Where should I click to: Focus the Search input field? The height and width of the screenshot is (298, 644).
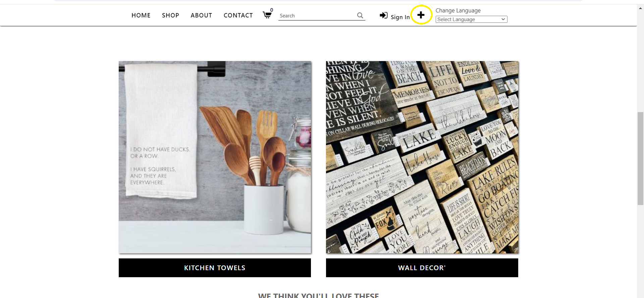point(317,15)
